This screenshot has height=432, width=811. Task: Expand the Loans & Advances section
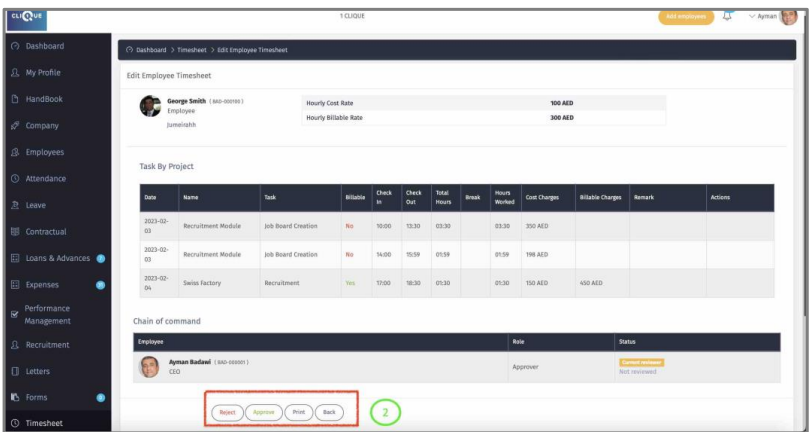(x=57, y=258)
